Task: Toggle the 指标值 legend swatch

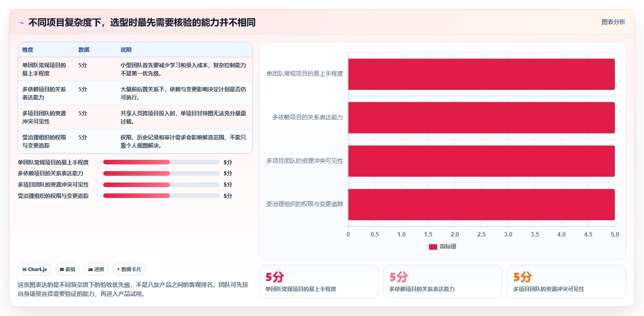Action: point(433,247)
